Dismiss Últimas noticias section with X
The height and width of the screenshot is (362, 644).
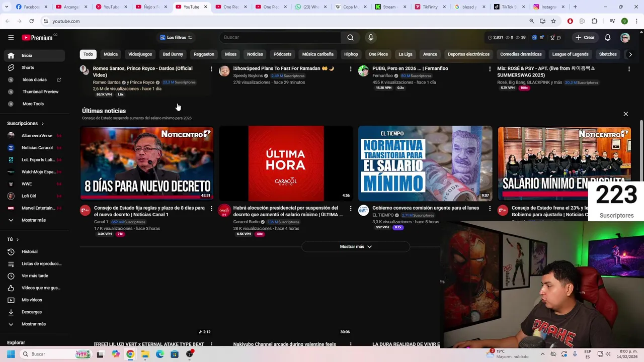point(625,114)
